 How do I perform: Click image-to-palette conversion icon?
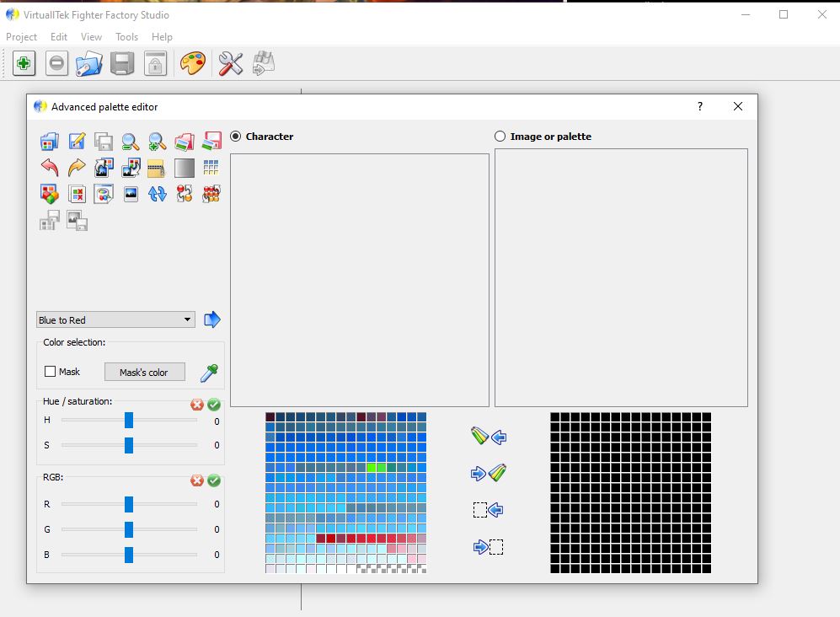pos(104,168)
